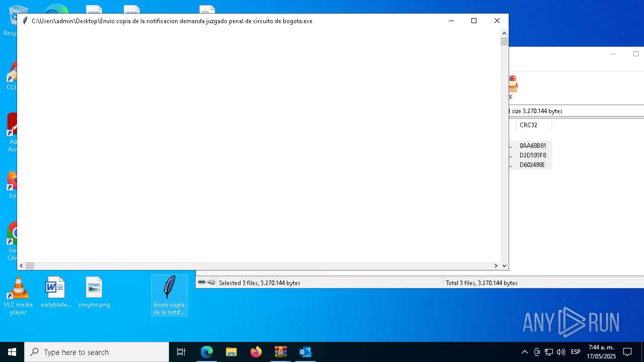The width and height of the screenshot is (644, 362).
Task: Close the Envio copia exe window
Action: tap(497, 21)
